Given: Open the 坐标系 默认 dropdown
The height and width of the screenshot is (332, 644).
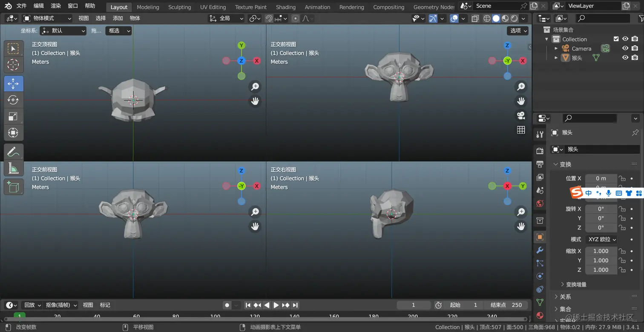Looking at the screenshot, I should (x=63, y=31).
